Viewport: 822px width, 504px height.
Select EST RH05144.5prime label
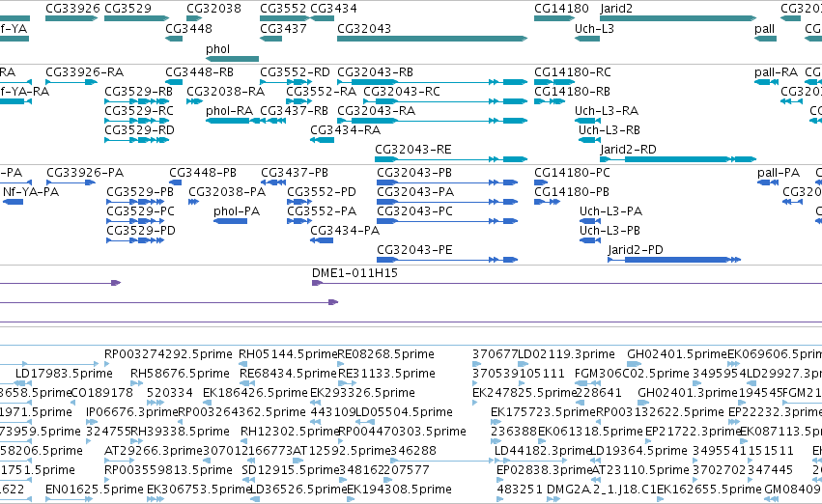tap(289, 354)
